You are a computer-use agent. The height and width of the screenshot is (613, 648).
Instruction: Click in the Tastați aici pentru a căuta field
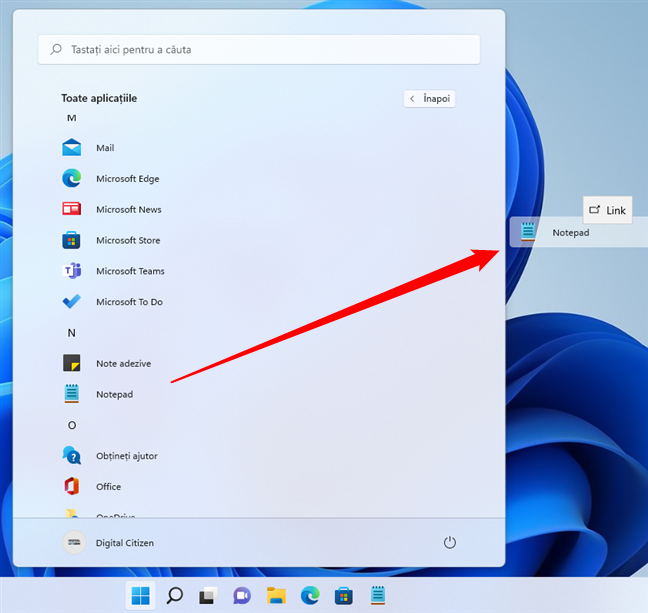pyautogui.click(x=259, y=50)
